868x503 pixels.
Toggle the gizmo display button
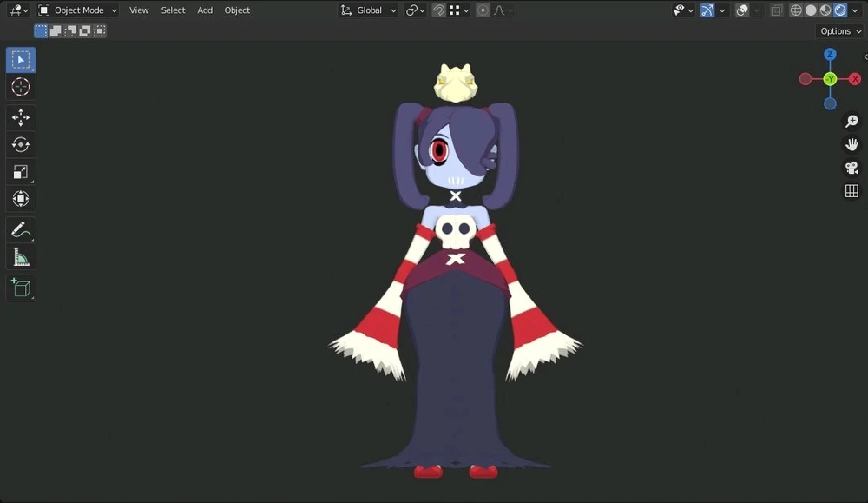click(x=707, y=10)
